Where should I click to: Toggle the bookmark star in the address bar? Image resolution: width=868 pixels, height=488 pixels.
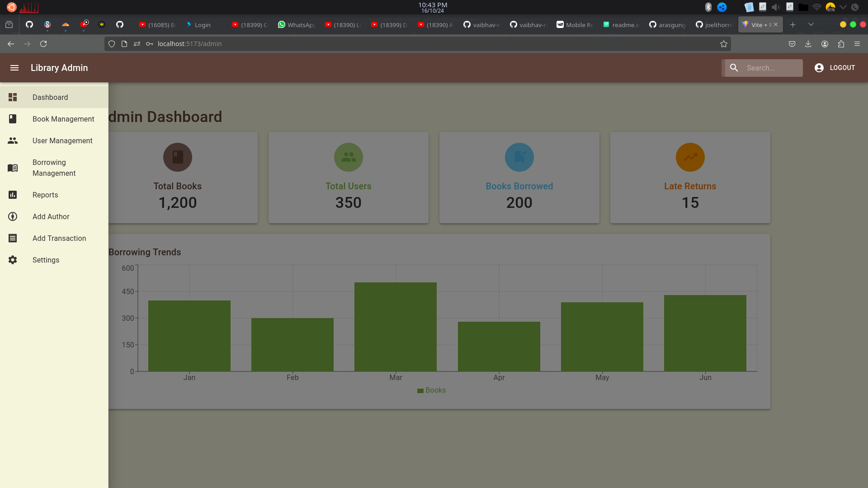pyautogui.click(x=724, y=44)
